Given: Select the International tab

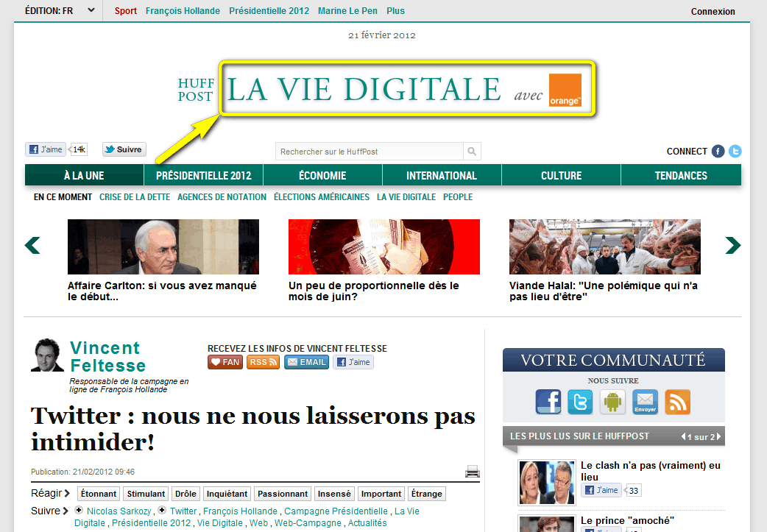Looking at the screenshot, I should [x=442, y=175].
